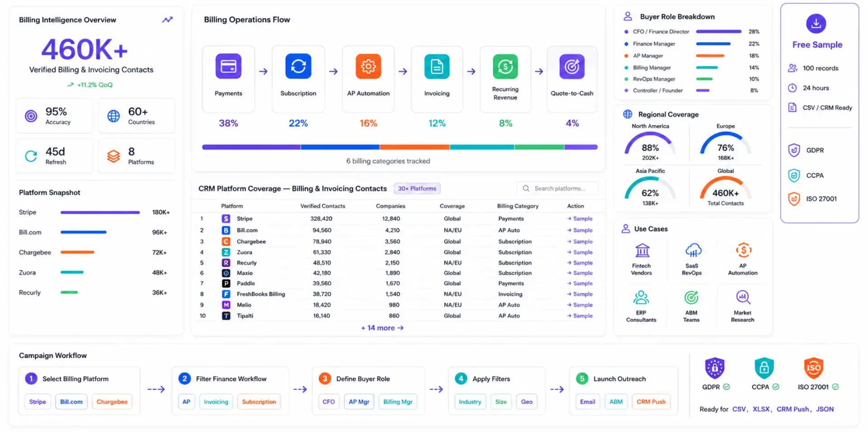Viewport: 868px width, 442px height.
Task: Click the Payments card icon
Action: pyautogui.click(x=228, y=66)
